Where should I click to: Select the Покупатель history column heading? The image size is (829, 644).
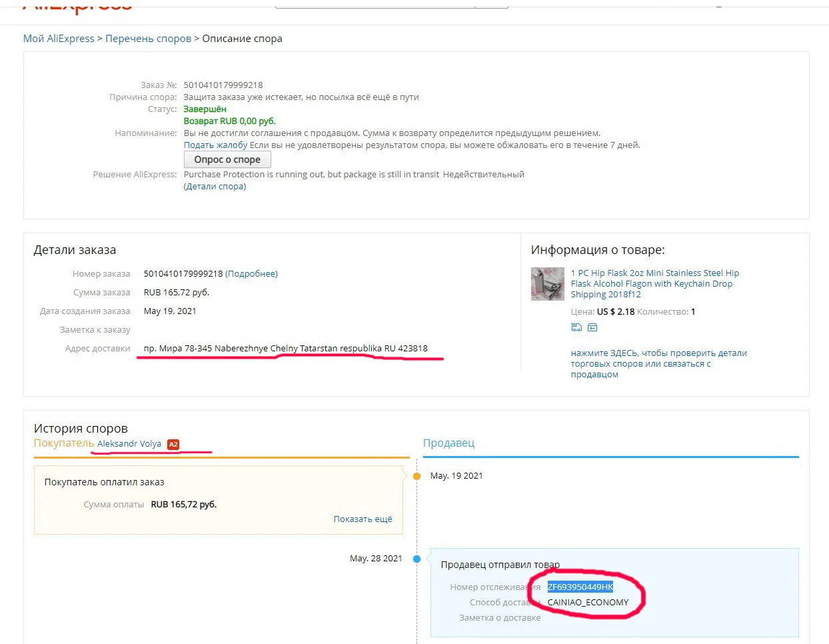click(64, 443)
